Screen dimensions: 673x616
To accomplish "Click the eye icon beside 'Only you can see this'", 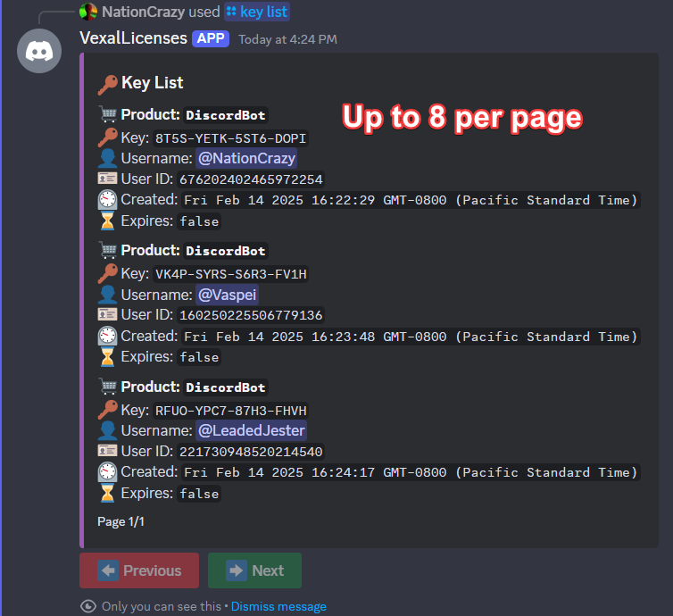I will pyautogui.click(x=87, y=606).
